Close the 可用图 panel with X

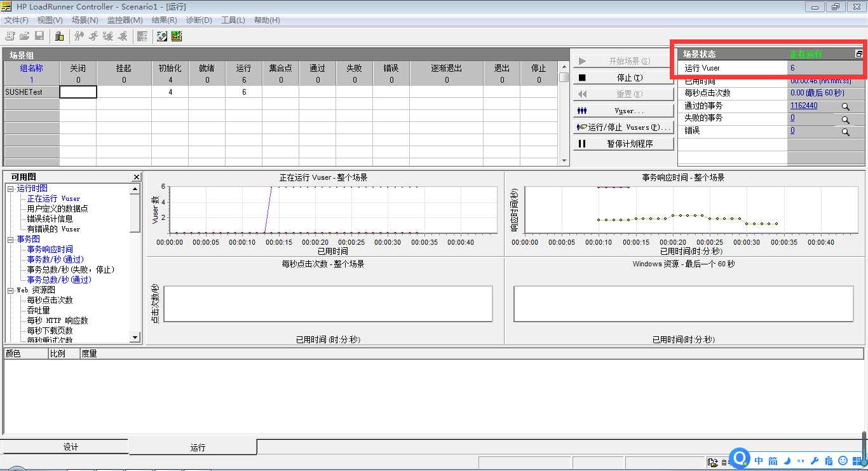point(137,177)
